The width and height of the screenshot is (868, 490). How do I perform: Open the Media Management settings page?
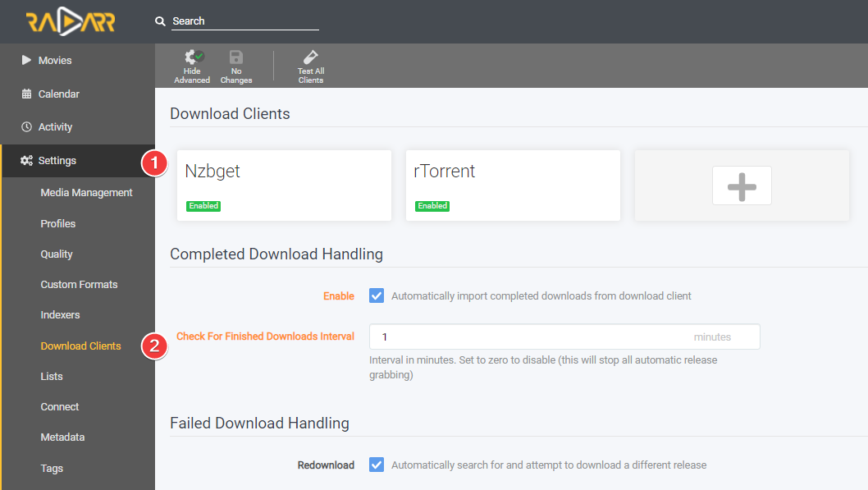(86, 192)
